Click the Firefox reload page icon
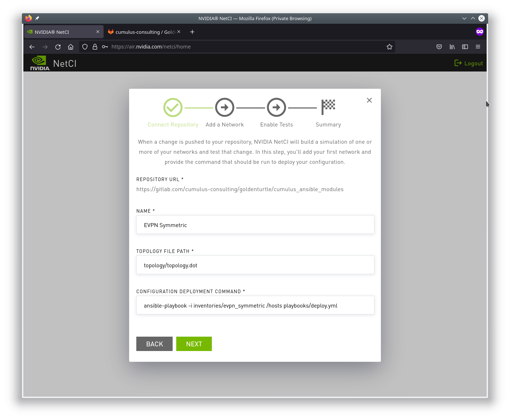Viewport: 510px width, 420px height. (x=58, y=47)
